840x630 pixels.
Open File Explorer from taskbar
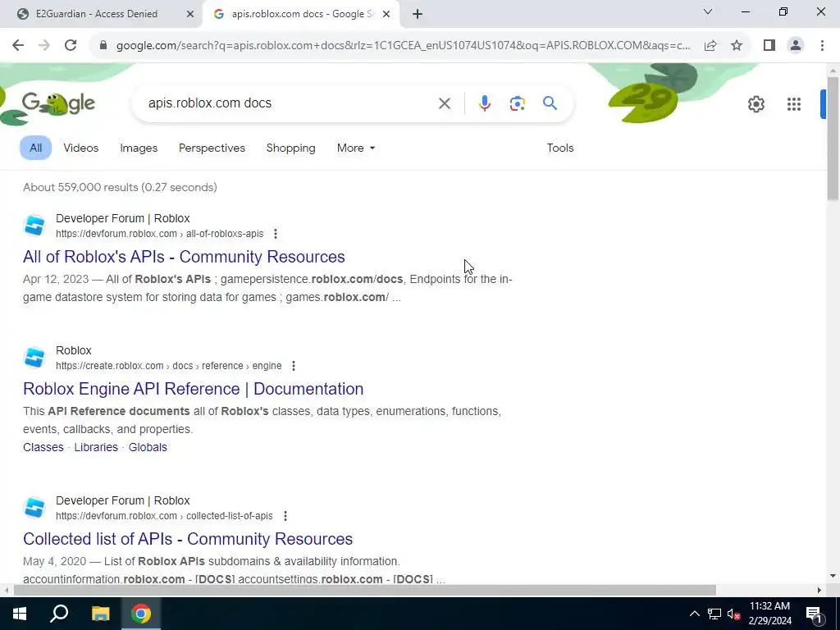point(100,614)
